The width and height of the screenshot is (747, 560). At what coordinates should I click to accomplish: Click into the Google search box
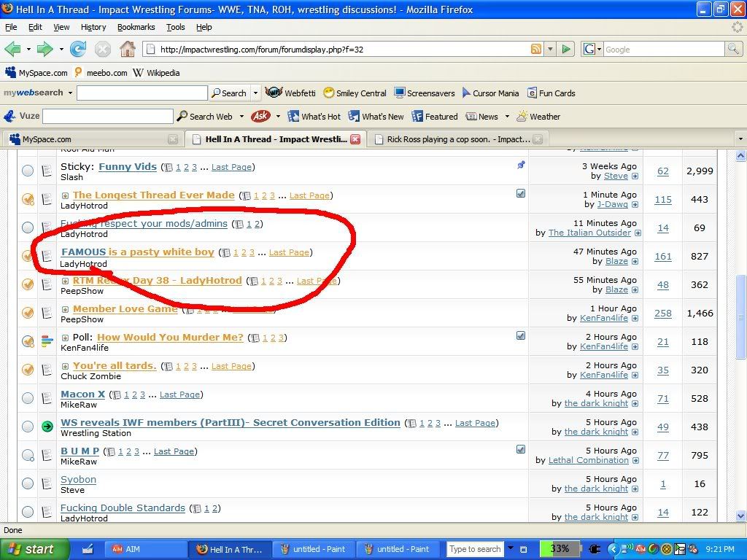[664, 49]
